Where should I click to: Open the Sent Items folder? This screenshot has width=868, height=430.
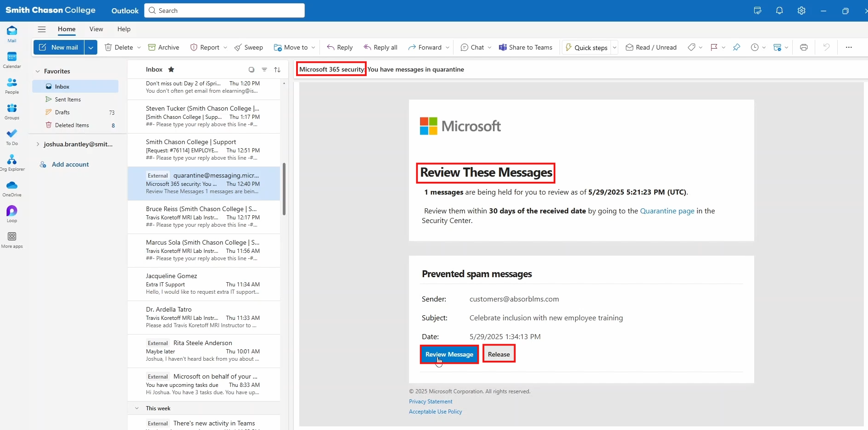(75, 99)
